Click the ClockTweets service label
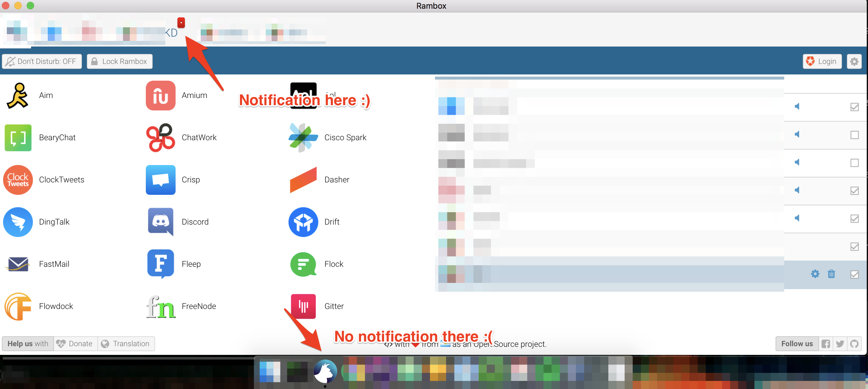Image resolution: width=868 pixels, height=389 pixels. click(62, 180)
